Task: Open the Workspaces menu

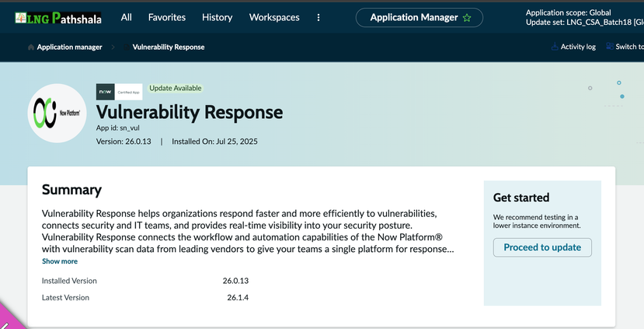Action: pyautogui.click(x=274, y=17)
